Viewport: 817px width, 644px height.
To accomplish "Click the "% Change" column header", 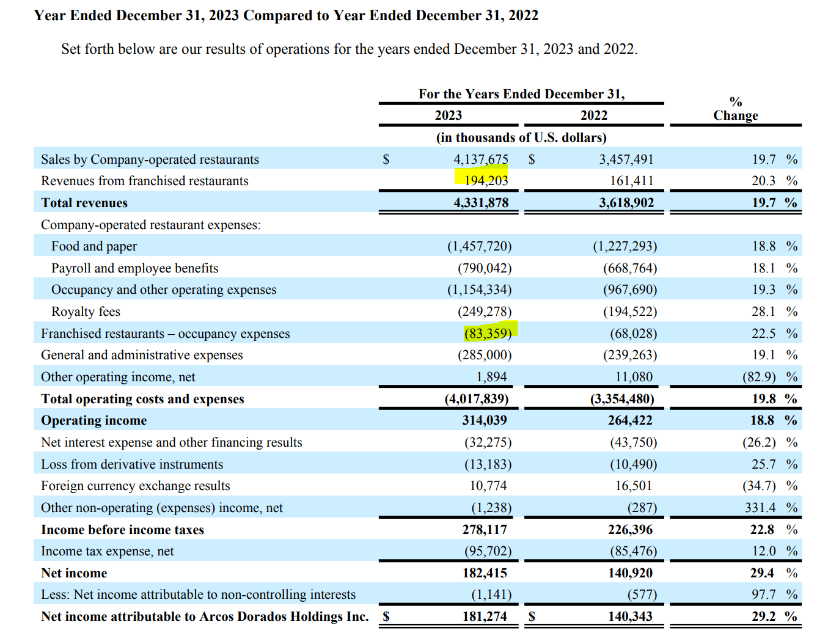I will 736,109.
